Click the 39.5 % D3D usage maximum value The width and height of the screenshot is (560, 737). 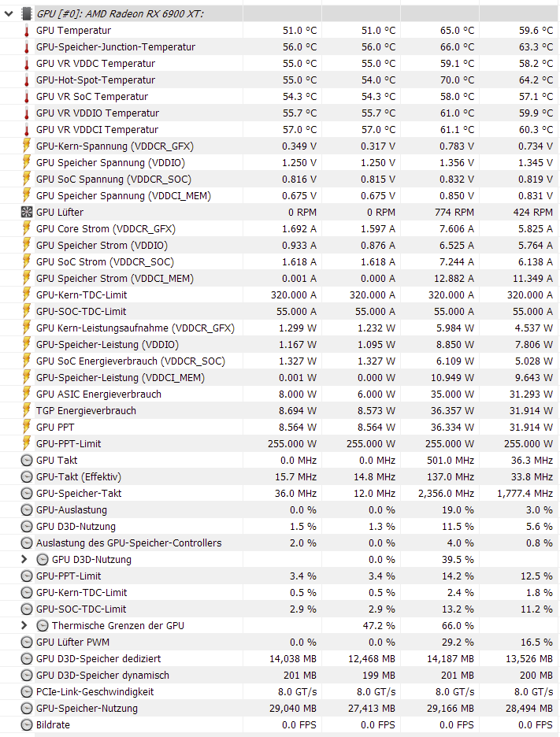pyautogui.click(x=457, y=559)
